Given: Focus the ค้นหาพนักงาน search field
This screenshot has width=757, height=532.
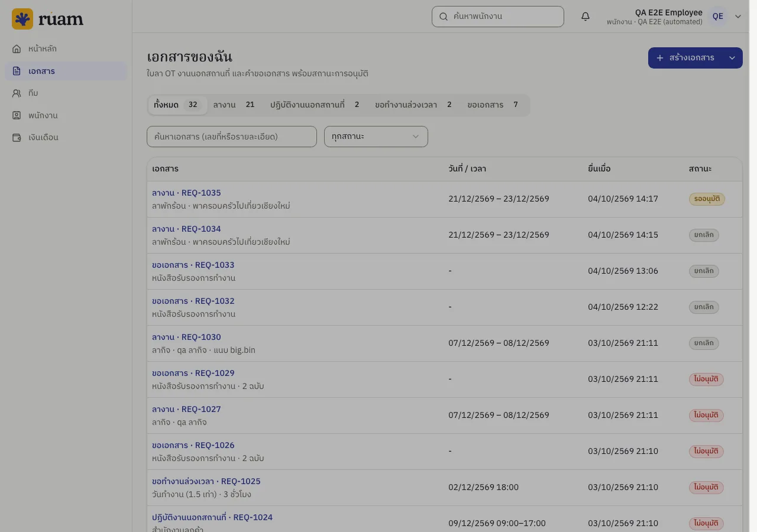Looking at the screenshot, I should point(498,17).
